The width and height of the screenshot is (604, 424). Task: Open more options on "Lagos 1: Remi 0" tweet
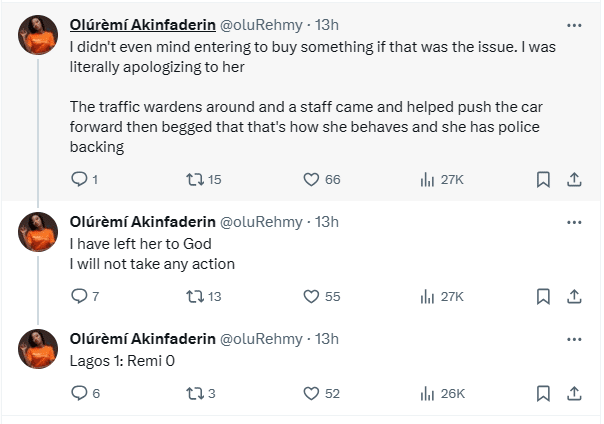tap(574, 337)
